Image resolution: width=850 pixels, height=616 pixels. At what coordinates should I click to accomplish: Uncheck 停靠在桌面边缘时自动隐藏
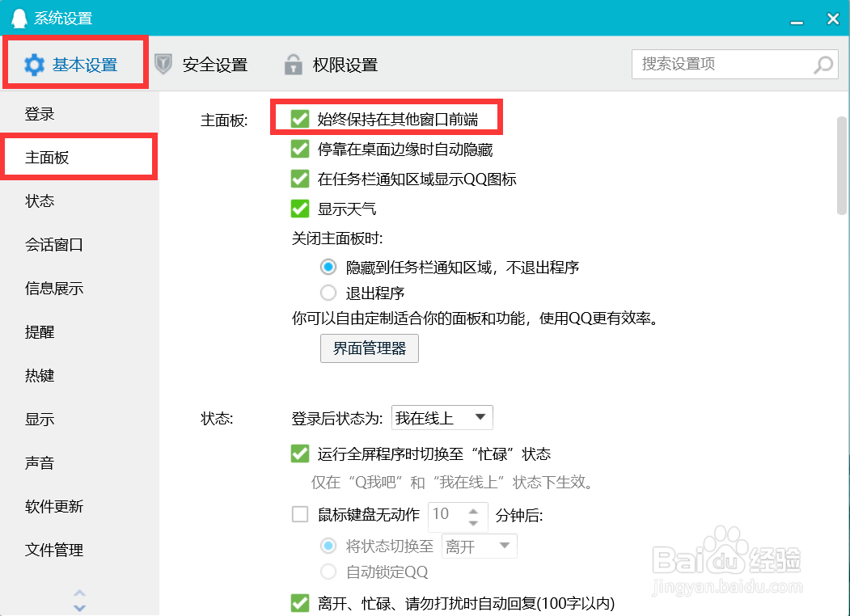pyautogui.click(x=300, y=149)
